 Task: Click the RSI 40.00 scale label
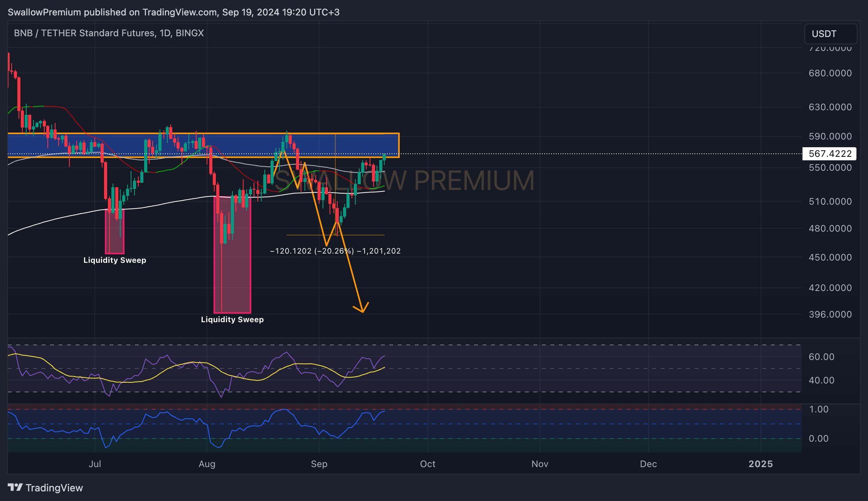(821, 380)
